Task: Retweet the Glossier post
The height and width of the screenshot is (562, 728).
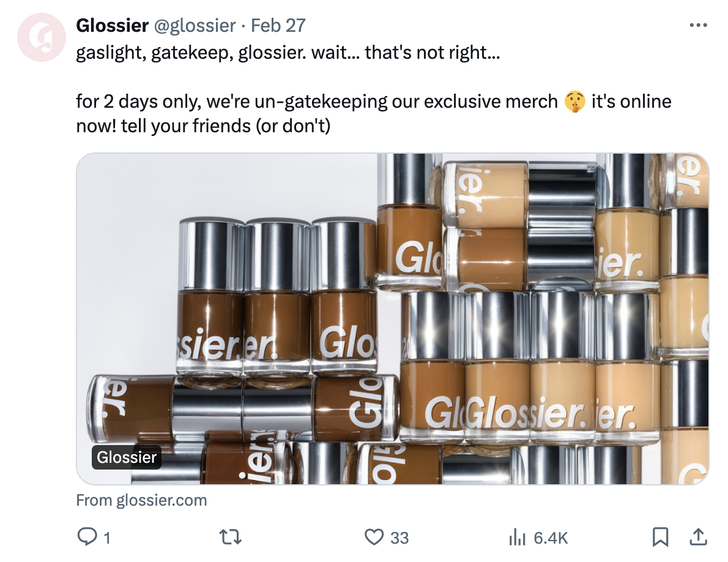Action: (231, 537)
